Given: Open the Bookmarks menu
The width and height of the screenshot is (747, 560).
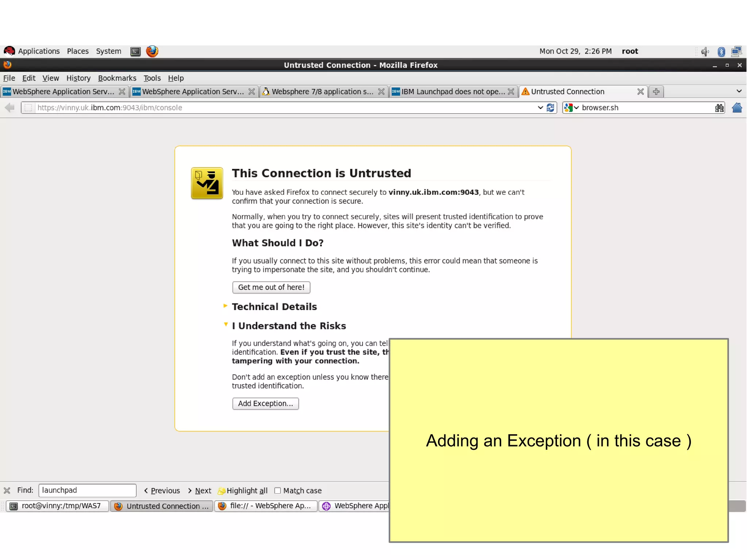Looking at the screenshot, I should tap(117, 78).
